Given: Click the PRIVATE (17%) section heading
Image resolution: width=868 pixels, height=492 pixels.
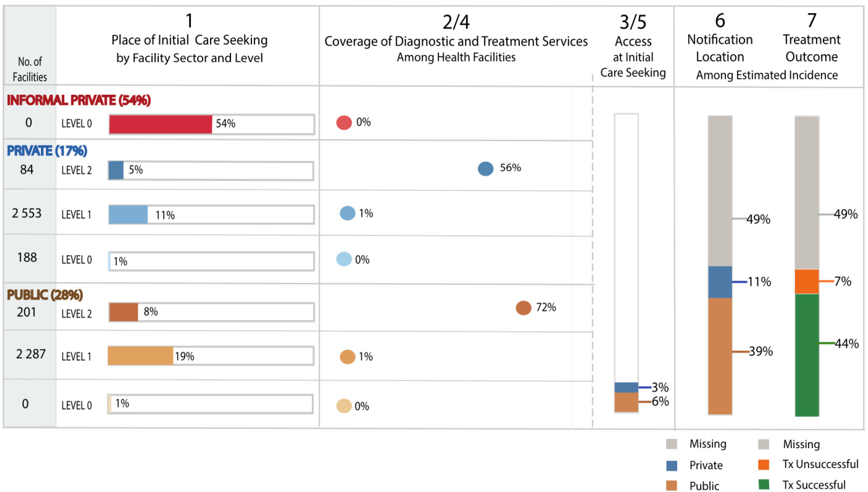Looking at the screenshot, I should [47, 151].
